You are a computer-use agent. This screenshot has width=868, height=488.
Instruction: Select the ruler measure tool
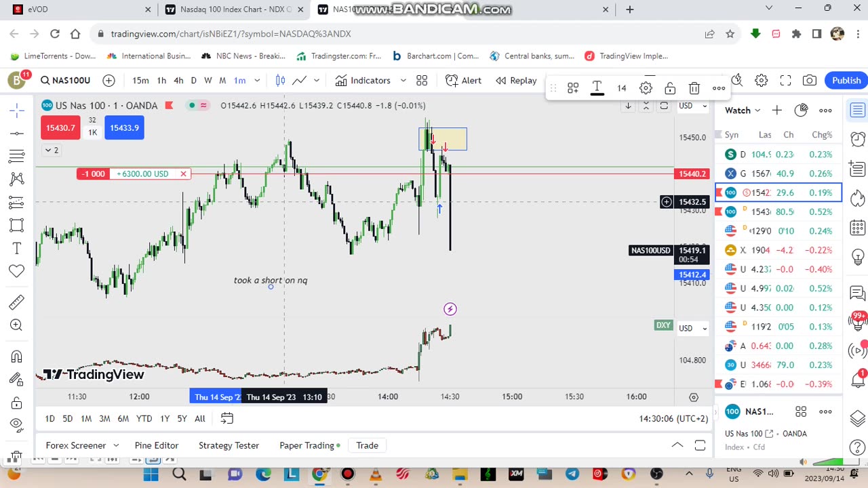tap(17, 302)
